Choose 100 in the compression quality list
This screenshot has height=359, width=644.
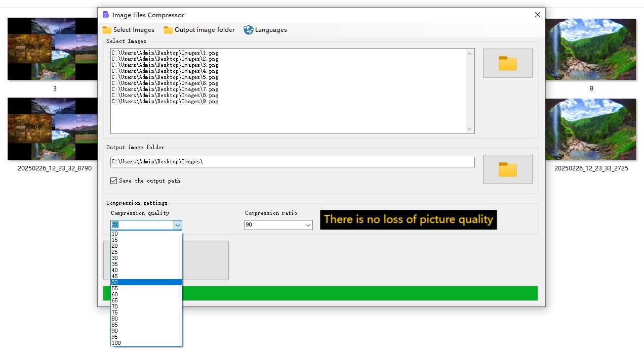(146, 343)
